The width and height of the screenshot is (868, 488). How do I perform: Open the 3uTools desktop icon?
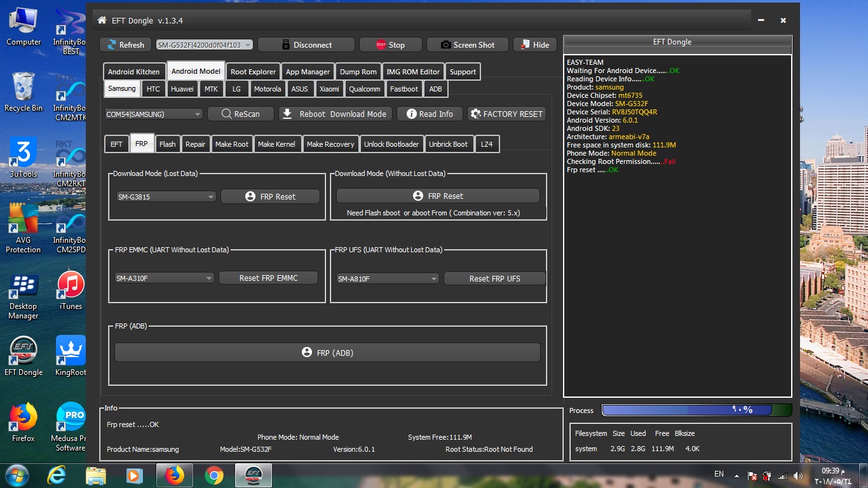[x=24, y=158]
